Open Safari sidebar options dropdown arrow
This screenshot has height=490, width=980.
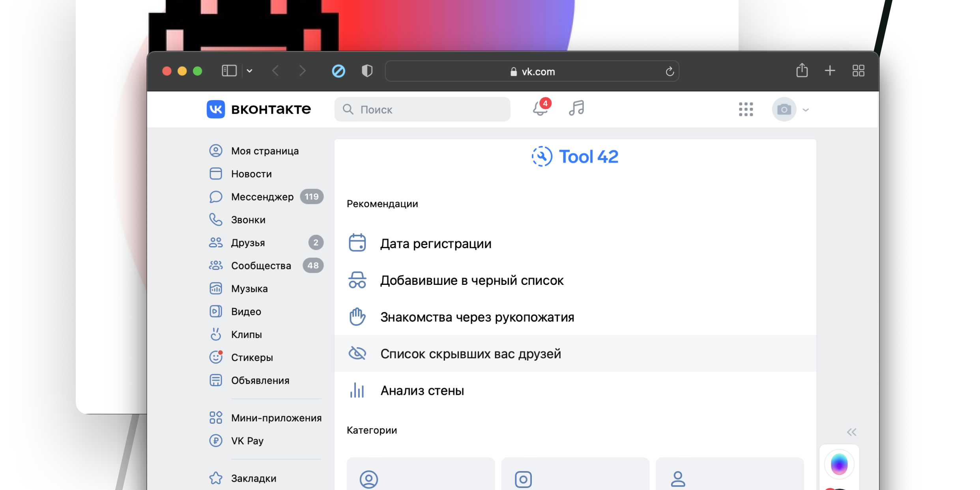tap(249, 71)
